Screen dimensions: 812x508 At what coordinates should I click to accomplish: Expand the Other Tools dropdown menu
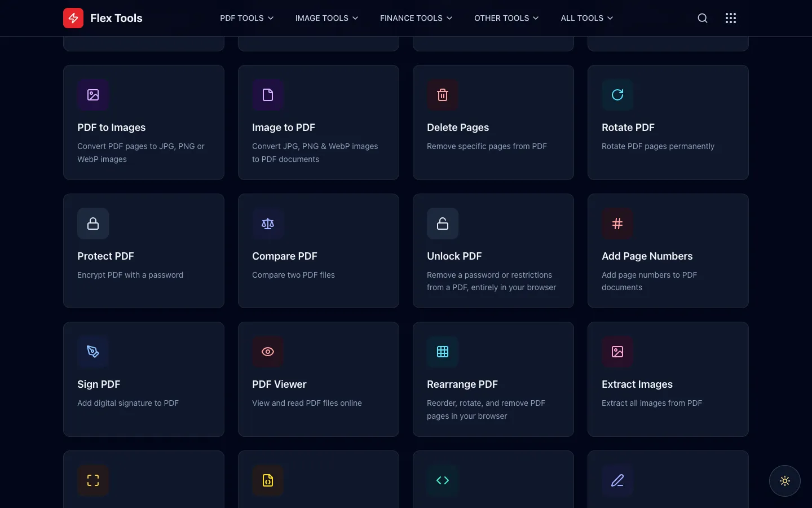tap(506, 18)
